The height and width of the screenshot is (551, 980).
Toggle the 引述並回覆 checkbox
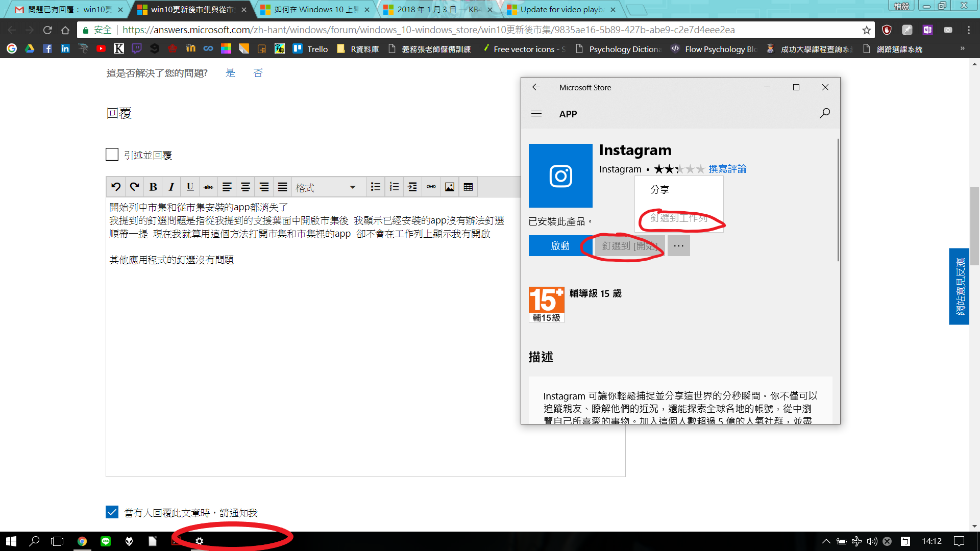pos(112,154)
